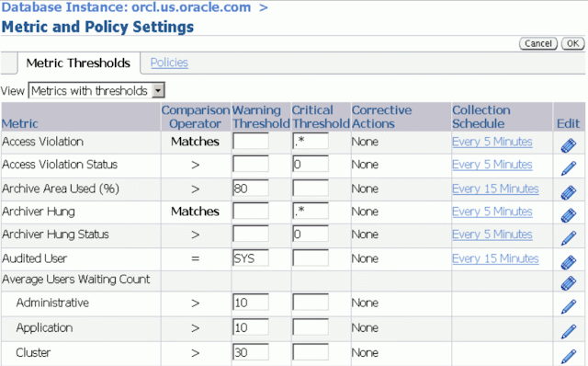
Task: Click the = operator in Audited User row
Action: [x=195, y=258]
